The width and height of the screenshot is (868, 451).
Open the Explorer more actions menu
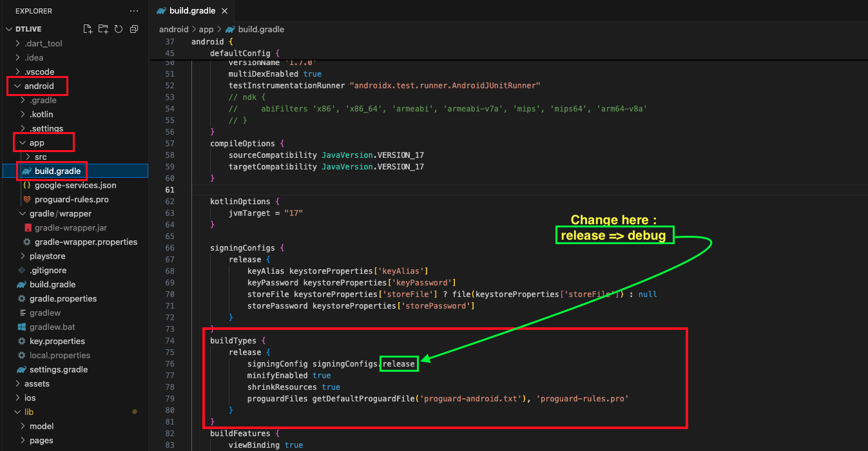(x=134, y=11)
